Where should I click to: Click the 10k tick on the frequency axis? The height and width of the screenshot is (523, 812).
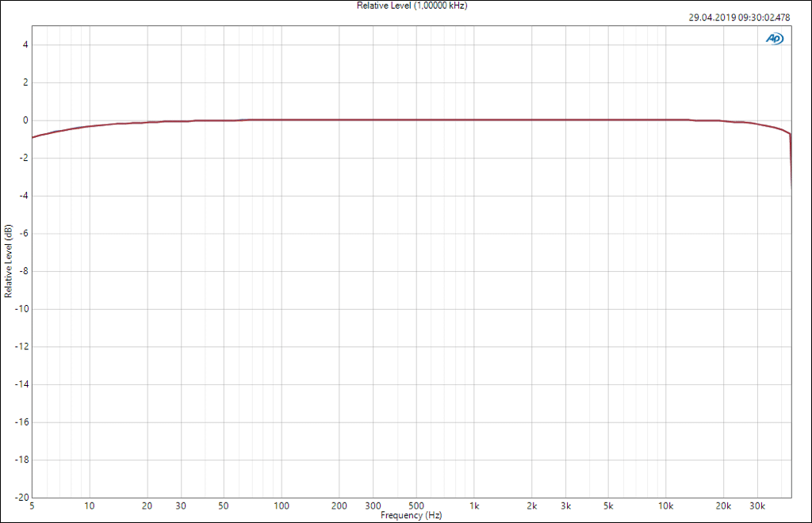click(666, 506)
